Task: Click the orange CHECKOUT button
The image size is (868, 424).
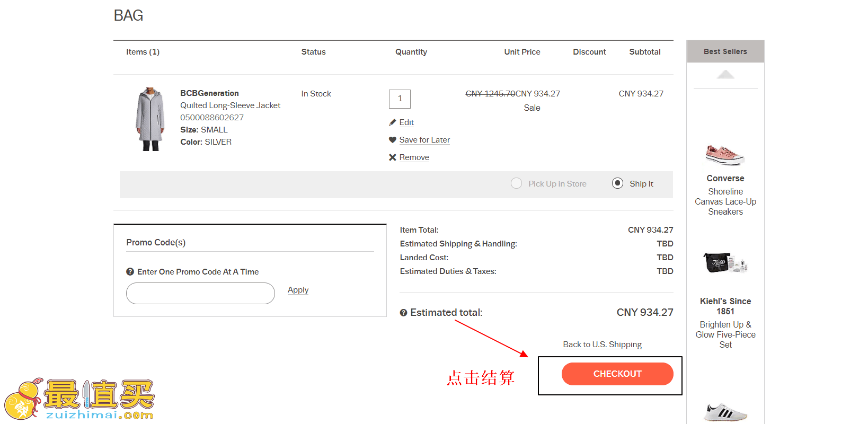Action: 617,374
